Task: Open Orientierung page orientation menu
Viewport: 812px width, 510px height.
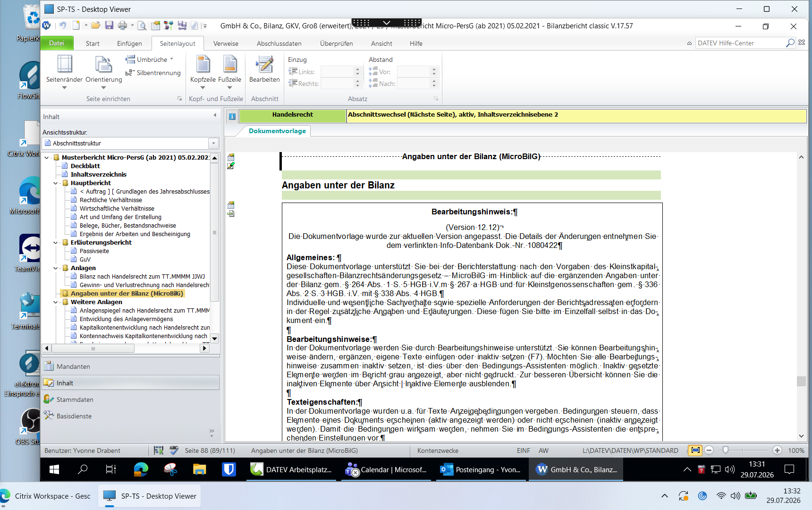Action: [x=103, y=71]
